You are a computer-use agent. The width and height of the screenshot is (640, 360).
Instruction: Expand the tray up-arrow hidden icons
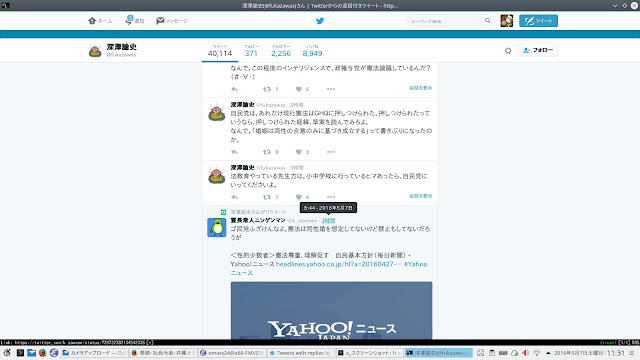coord(548,353)
